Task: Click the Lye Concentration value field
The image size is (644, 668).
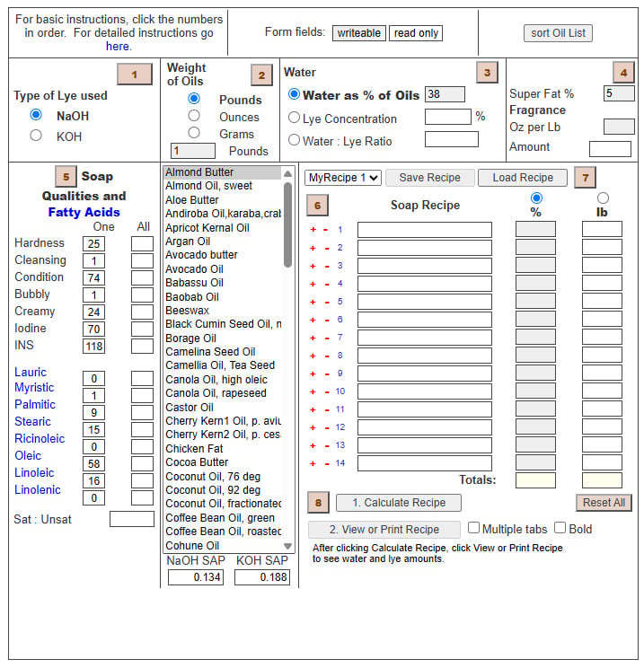Action: (x=448, y=117)
